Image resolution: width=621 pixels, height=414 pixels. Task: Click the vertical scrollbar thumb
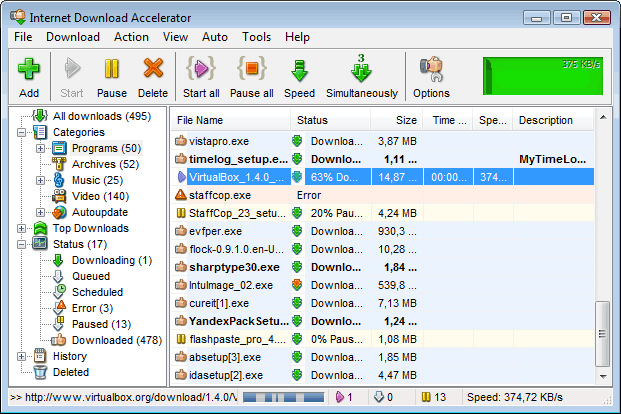pos(602,334)
